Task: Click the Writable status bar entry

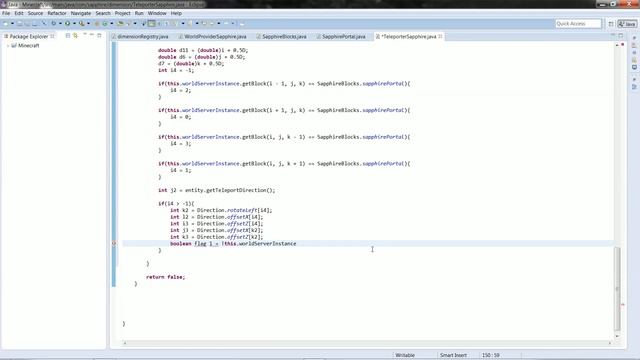Action: click(405, 355)
